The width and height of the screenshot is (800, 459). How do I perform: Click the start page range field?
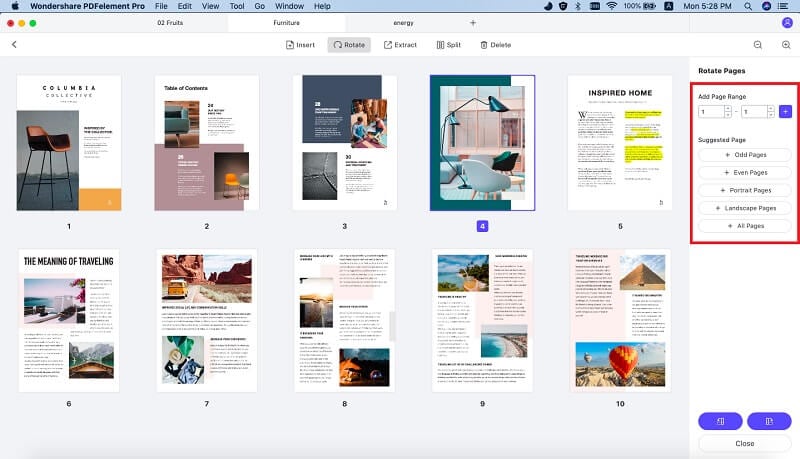tap(711, 111)
